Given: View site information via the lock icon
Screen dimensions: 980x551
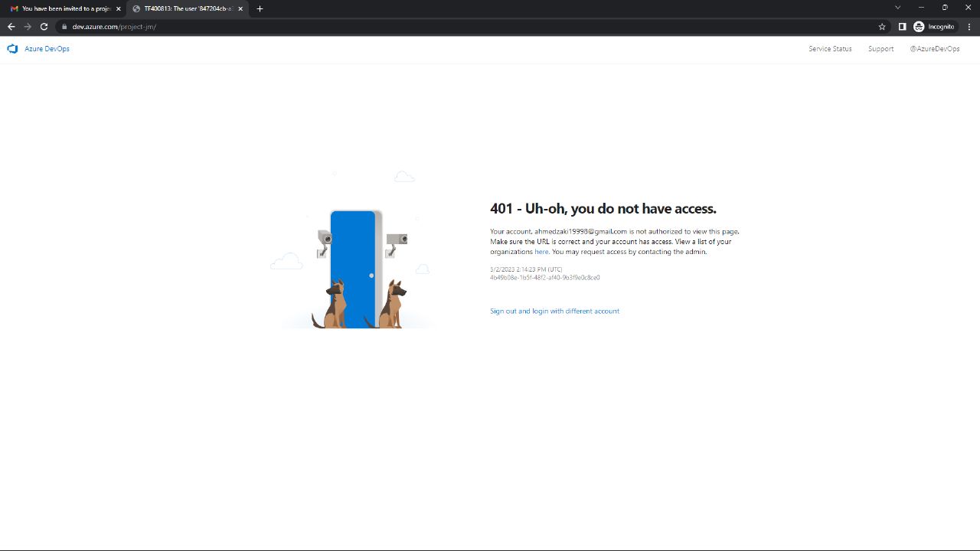Looking at the screenshot, I should tap(65, 27).
